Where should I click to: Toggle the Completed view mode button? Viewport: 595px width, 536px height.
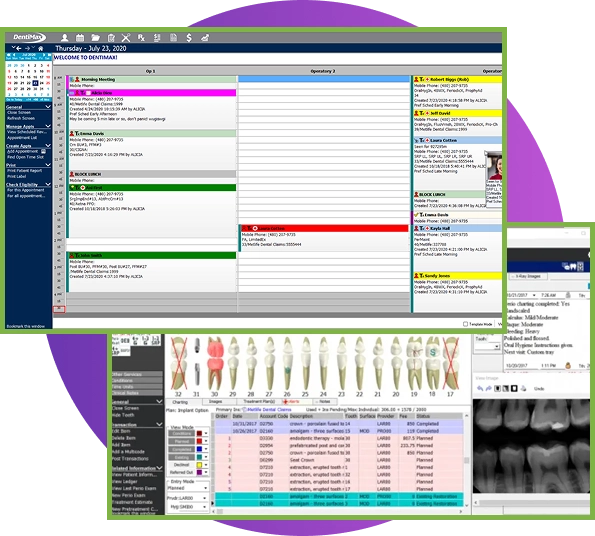tap(182, 449)
